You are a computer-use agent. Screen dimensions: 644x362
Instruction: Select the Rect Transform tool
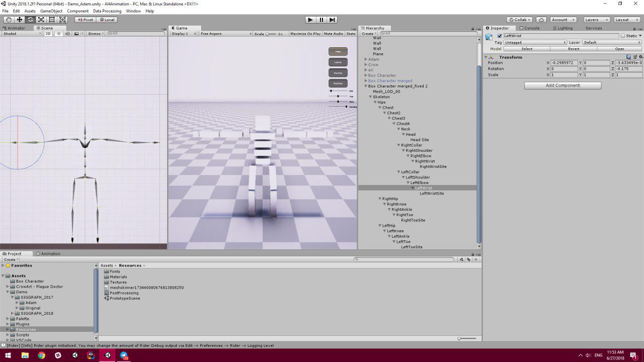pyautogui.click(x=52, y=20)
